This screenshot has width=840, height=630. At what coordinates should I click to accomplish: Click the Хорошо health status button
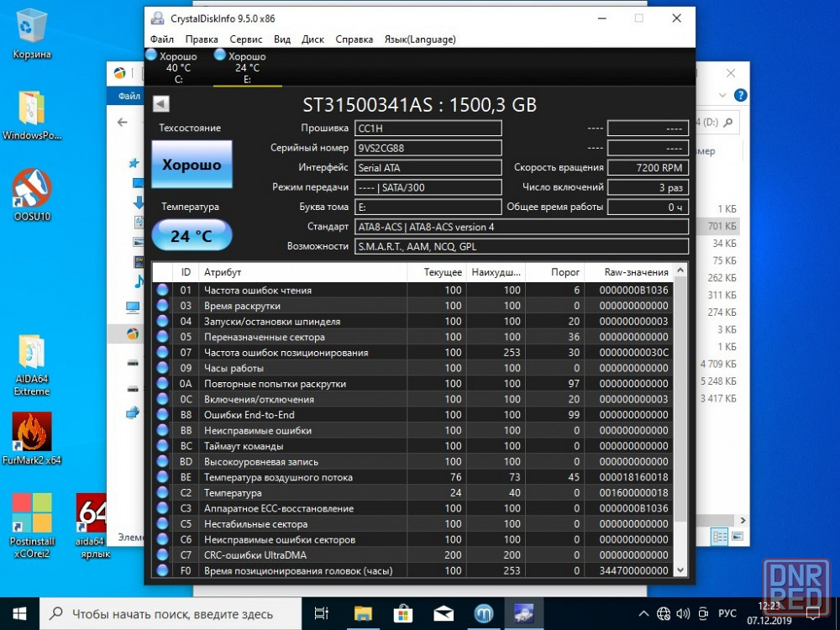pos(192,165)
